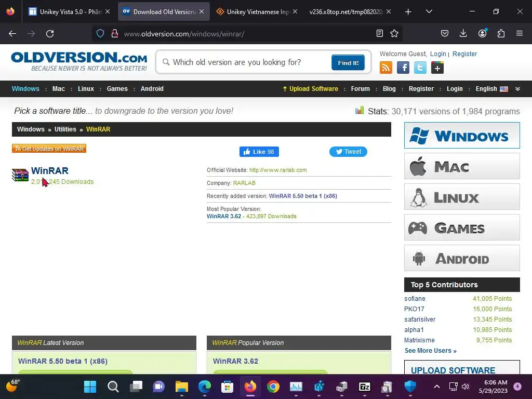This screenshot has height=399, width=532.
Task: Open the rarlab.com official website link
Action: (x=278, y=170)
